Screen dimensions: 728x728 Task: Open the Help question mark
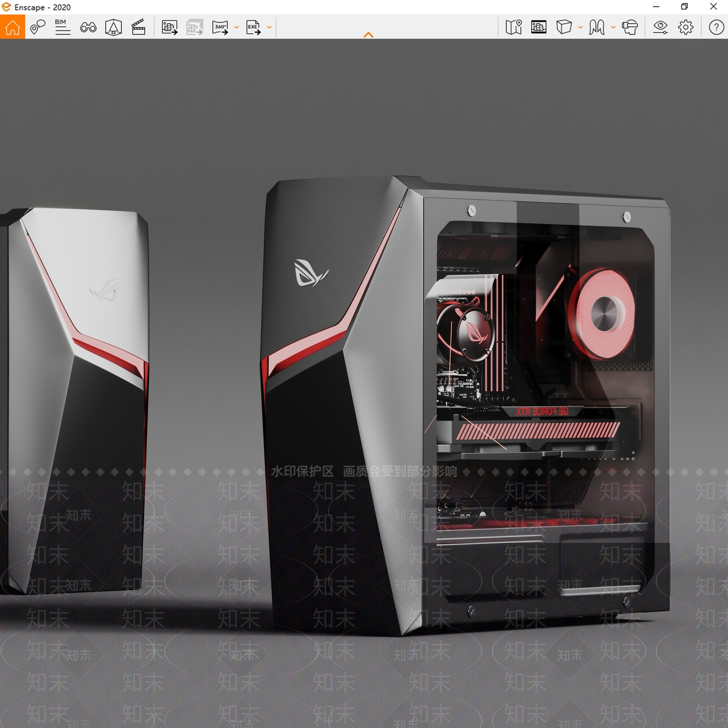pyautogui.click(x=716, y=27)
